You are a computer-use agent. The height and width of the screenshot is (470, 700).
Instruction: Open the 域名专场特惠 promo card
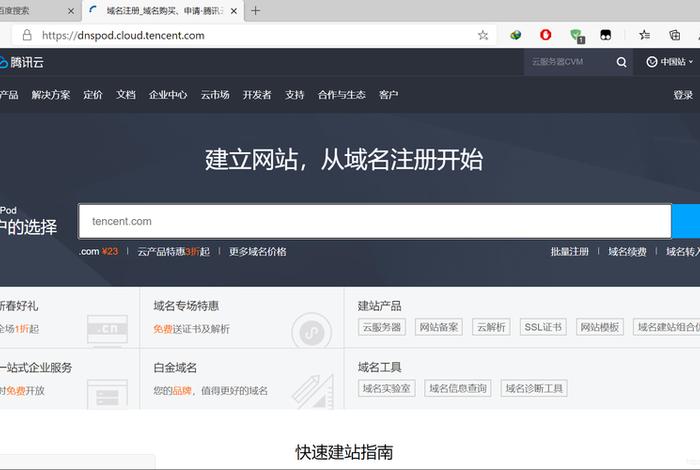242,318
